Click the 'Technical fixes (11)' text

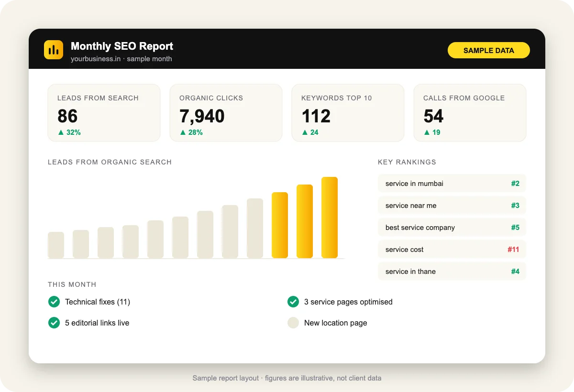pos(98,302)
